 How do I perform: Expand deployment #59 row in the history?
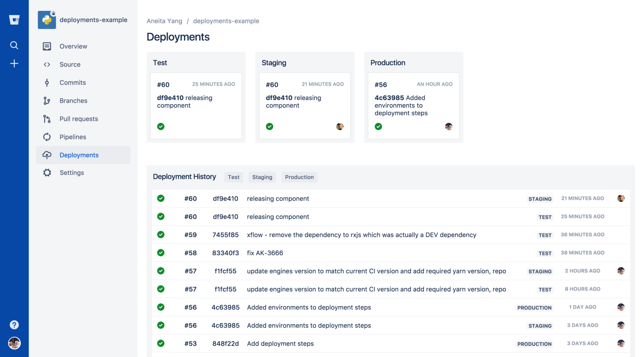pos(362,234)
